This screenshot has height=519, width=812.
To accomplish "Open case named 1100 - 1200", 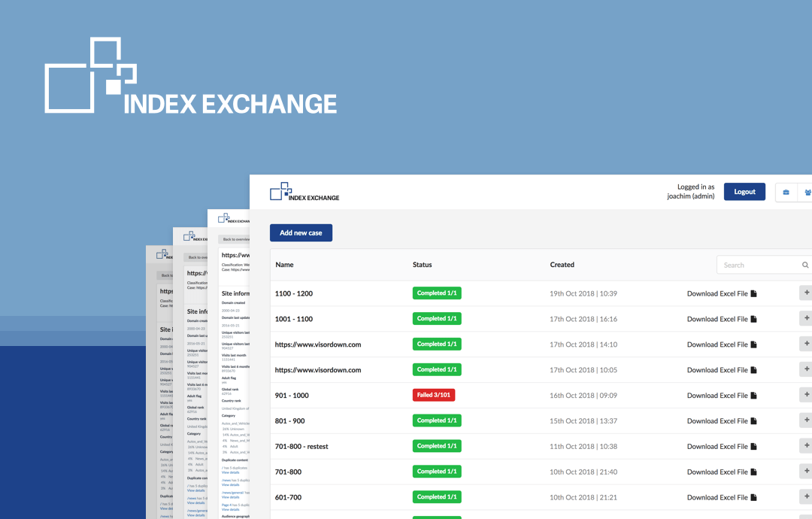I will [294, 293].
